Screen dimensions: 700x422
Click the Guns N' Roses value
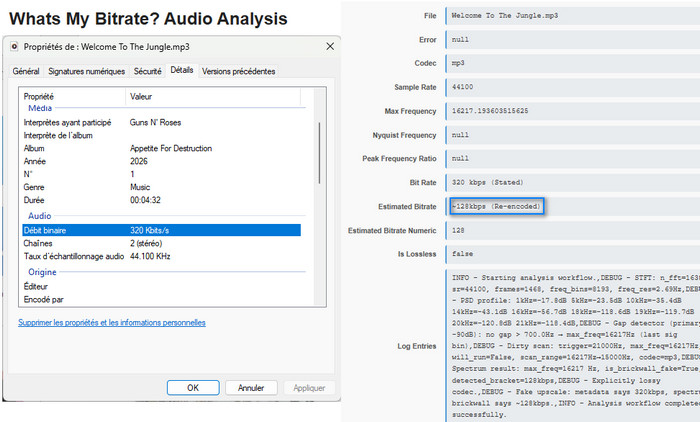tap(155, 122)
